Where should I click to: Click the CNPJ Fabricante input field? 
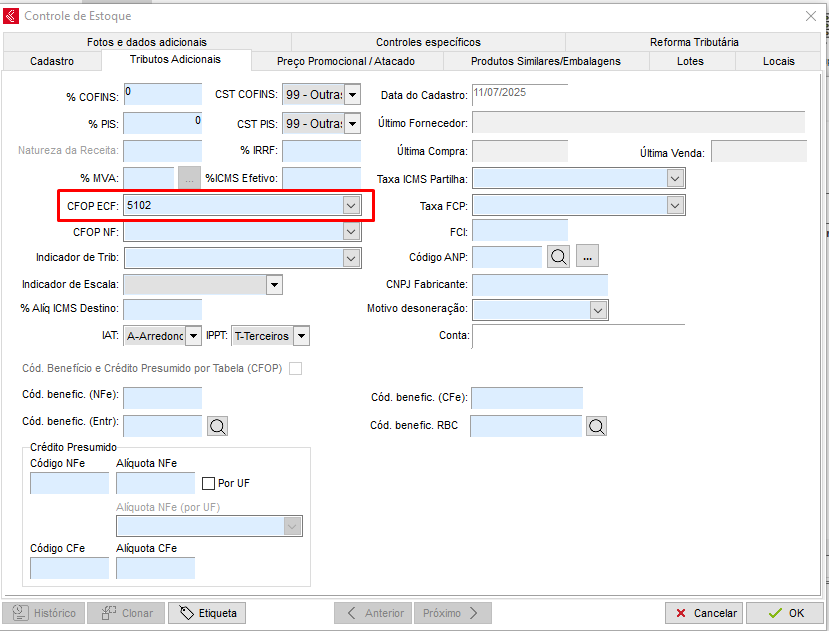pos(539,284)
